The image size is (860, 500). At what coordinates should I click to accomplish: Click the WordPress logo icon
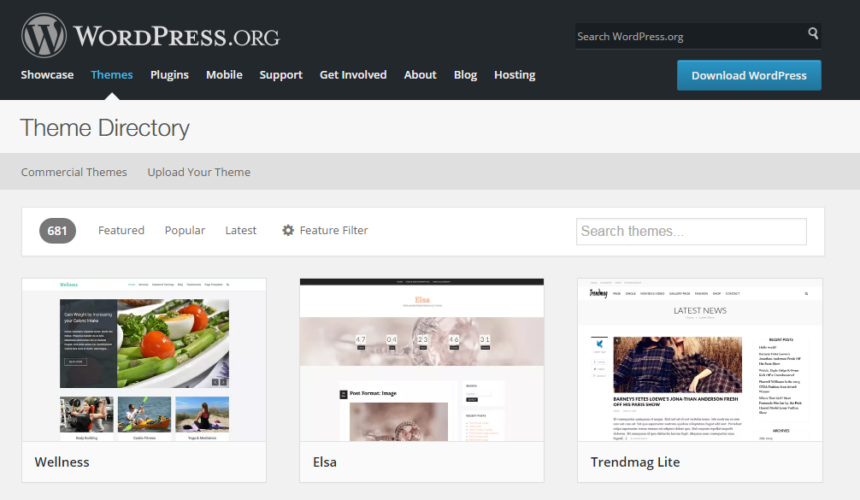click(44, 36)
